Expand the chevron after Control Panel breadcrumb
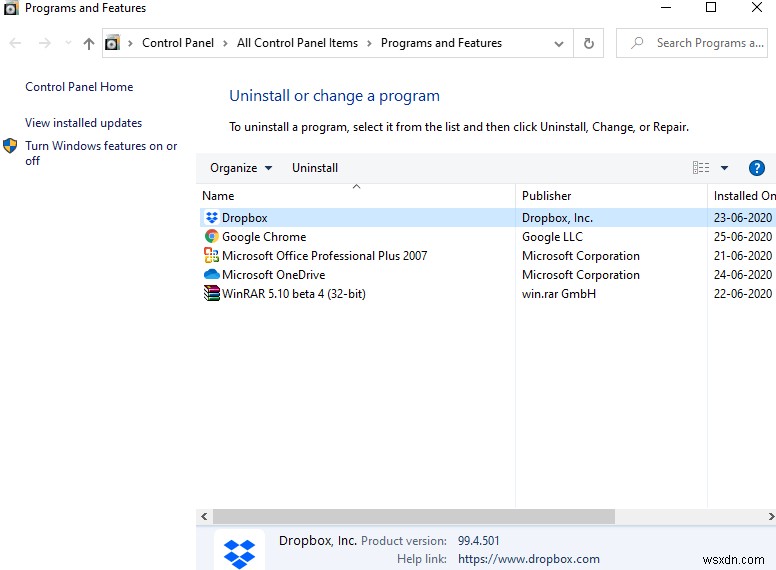This screenshot has height=570, width=776. click(225, 44)
